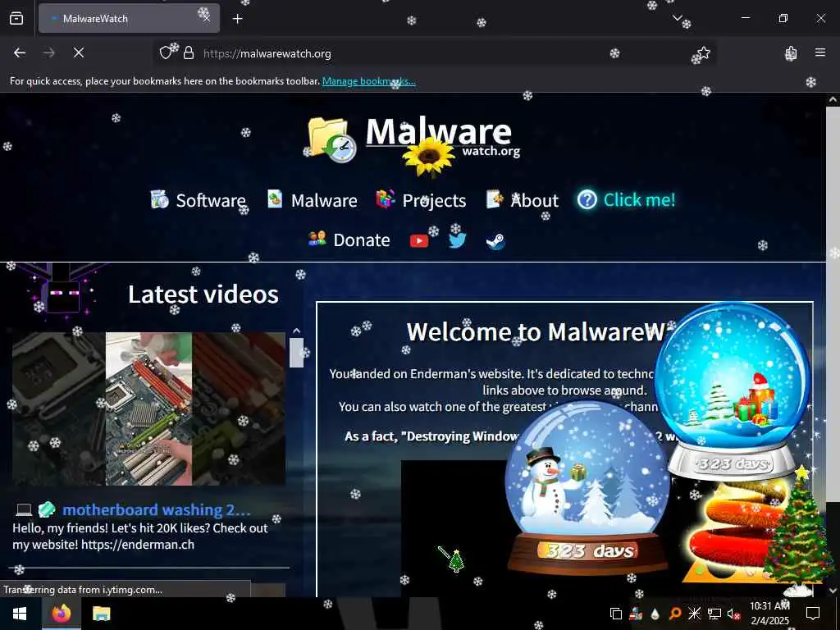Stop loading the page

[79, 52]
